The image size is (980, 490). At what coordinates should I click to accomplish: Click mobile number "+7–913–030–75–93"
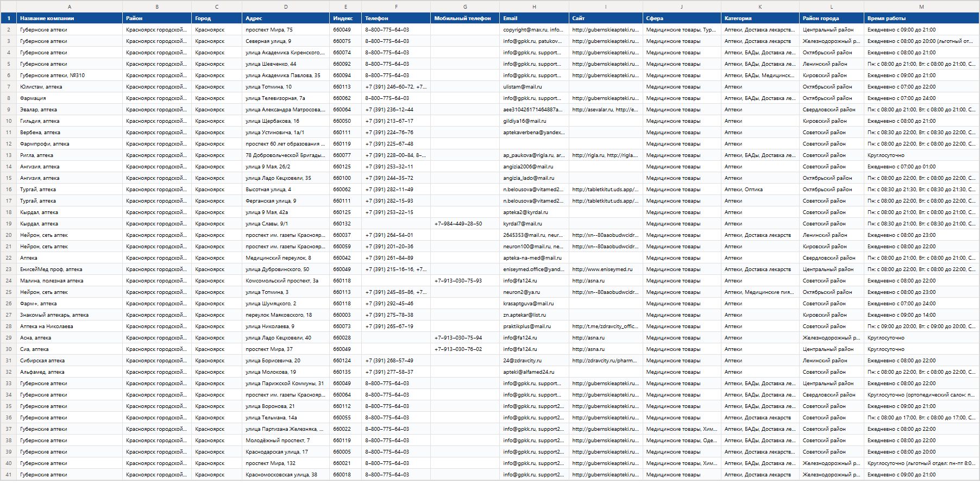[x=465, y=281]
